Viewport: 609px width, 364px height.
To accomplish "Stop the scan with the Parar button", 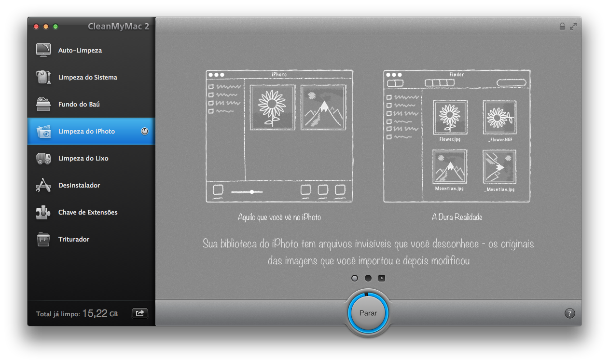I will point(368,313).
